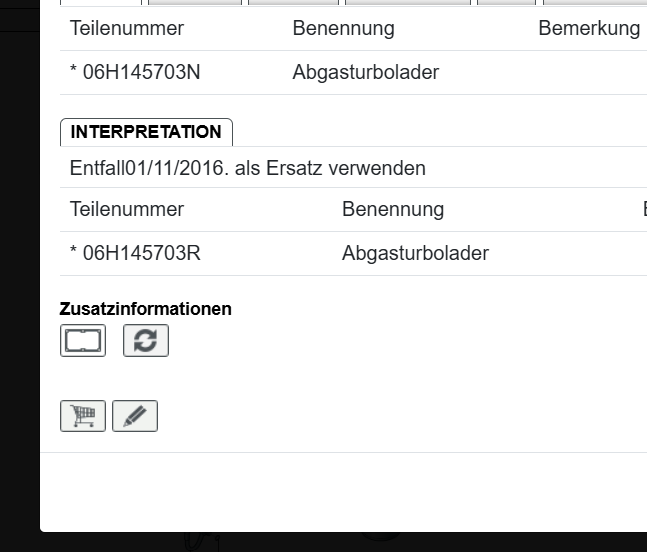Click Abgasturbolader in the 06H145703R row
This screenshot has width=647, height=552.
pyautogui.click(x=415, y=253)
